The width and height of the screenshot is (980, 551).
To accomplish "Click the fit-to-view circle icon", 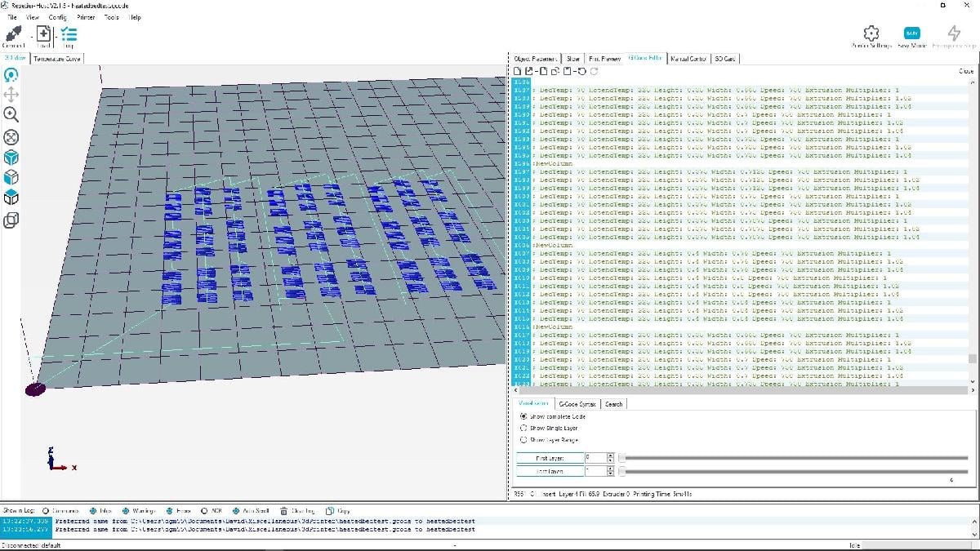I will click(x=11, y=136).
